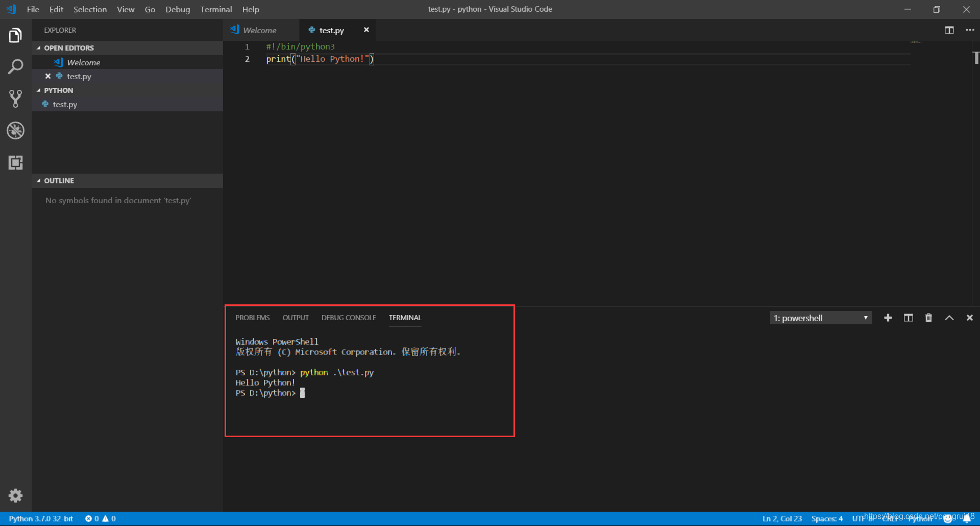This screenshot has height=526, width=980.
Task: Open the Edit menu
Action: [56, 9]
